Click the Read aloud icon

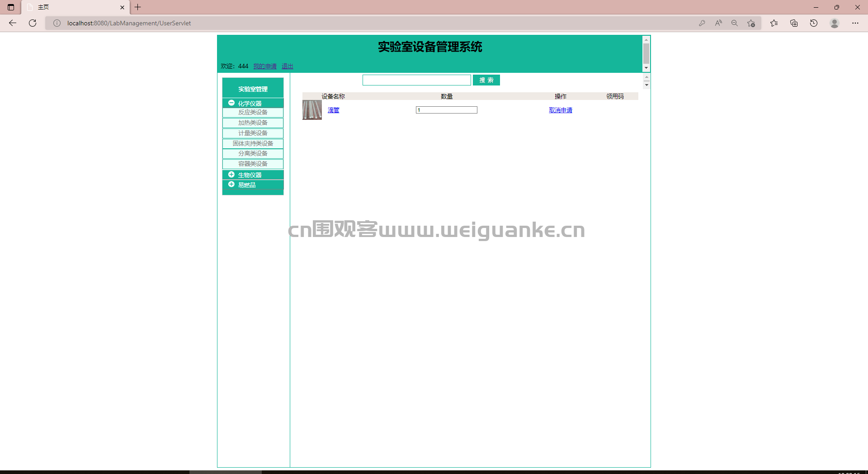[x=718, y=23]
